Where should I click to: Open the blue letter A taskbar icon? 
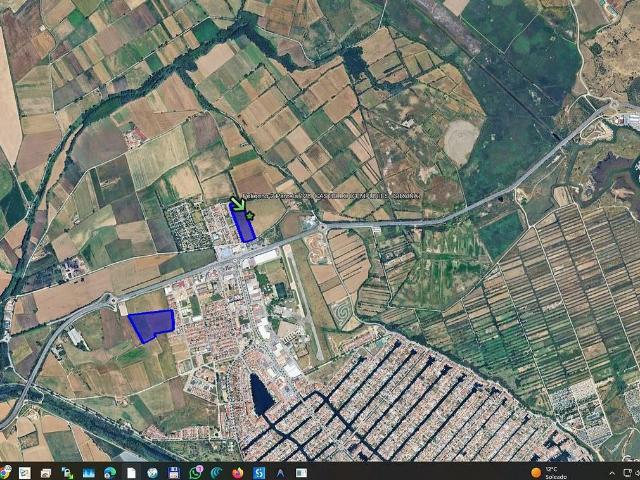click(280, 473)
